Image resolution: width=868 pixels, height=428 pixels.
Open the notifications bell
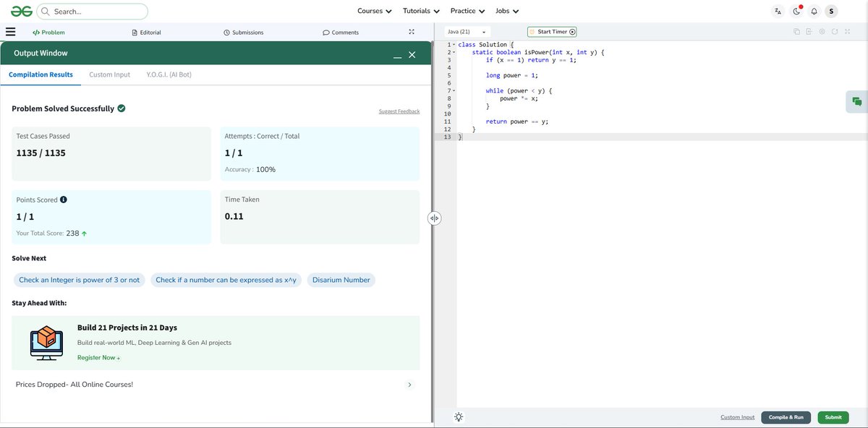(814, 11)
